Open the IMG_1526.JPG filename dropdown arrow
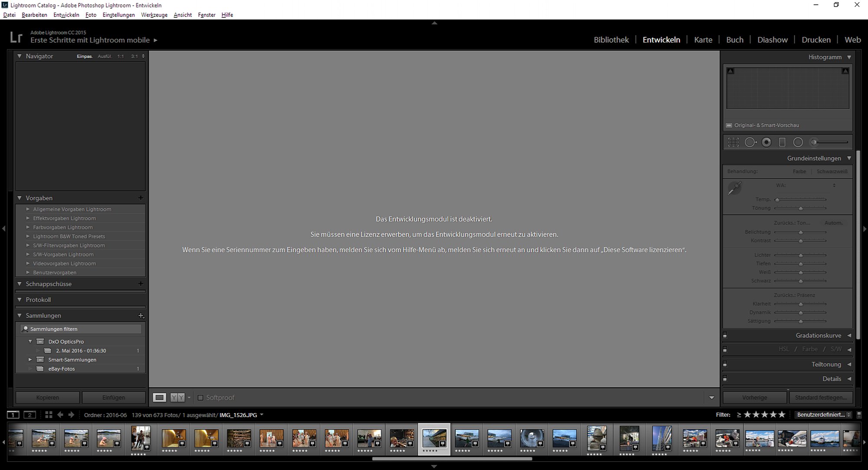This screenshot has width=868, height=470. coord(262,415)
